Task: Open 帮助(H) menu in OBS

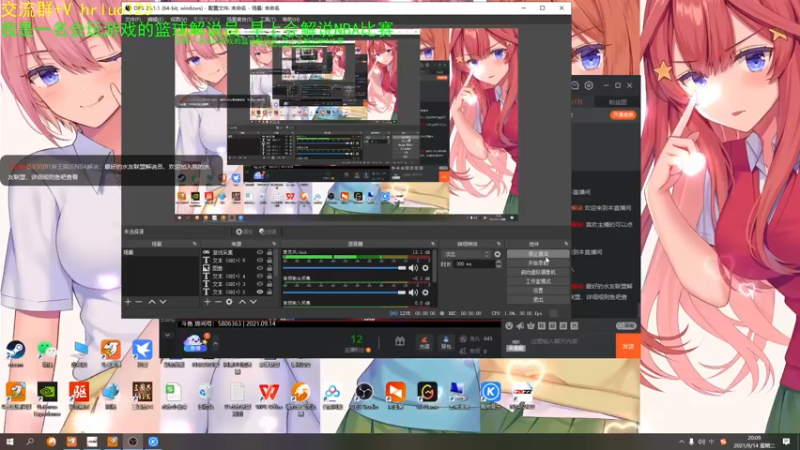Action: pyautogui.click(x=291, y=19)
